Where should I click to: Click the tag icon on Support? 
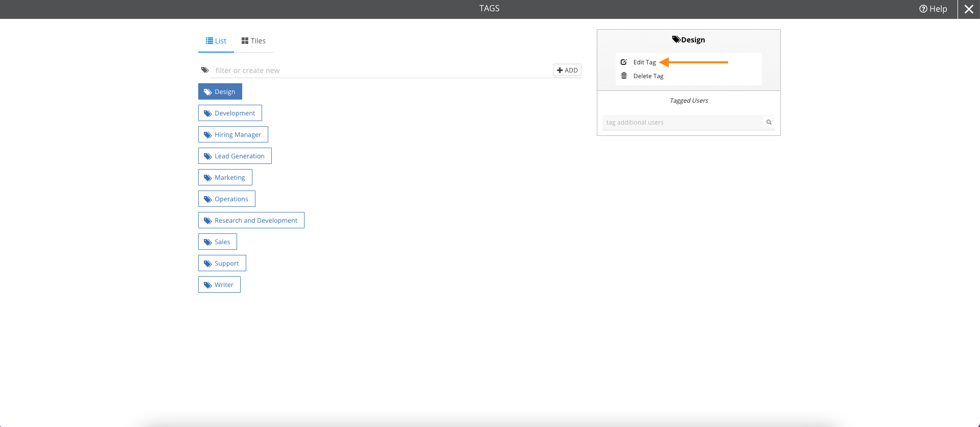click(x=208, y=264)
